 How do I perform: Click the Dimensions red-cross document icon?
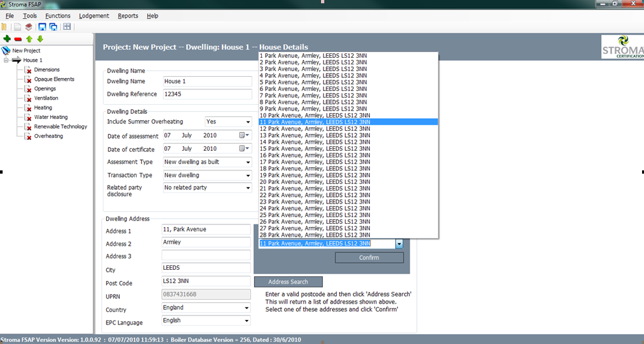[x=28, y=70]
